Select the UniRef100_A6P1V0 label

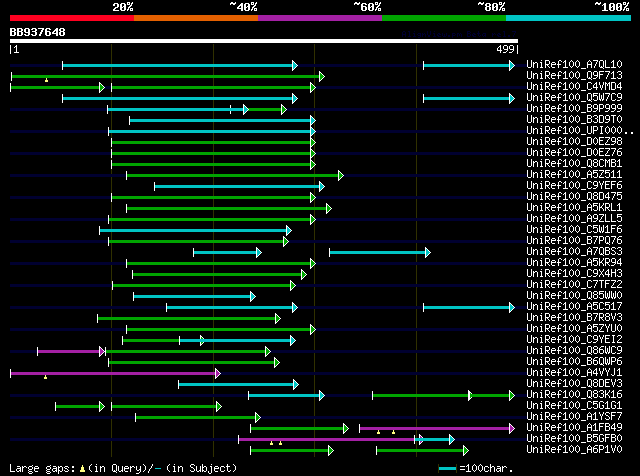pyautogui.click(x=574, y=450)
